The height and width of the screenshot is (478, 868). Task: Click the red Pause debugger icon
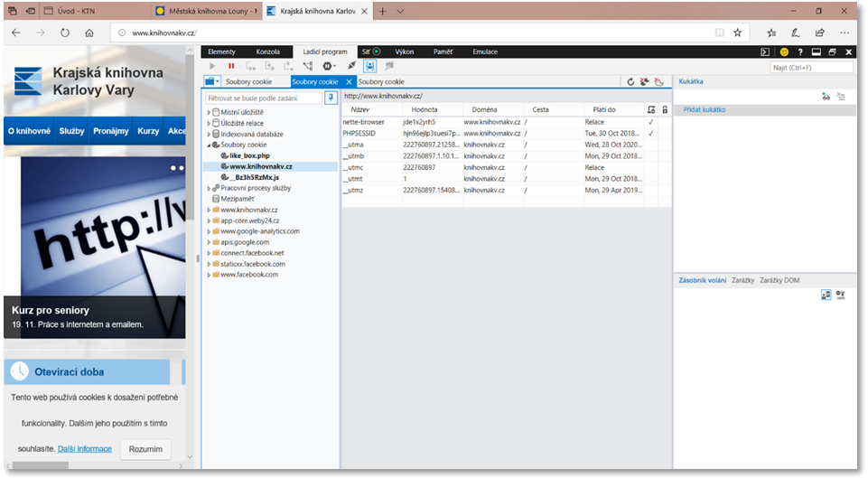(231, 66)
